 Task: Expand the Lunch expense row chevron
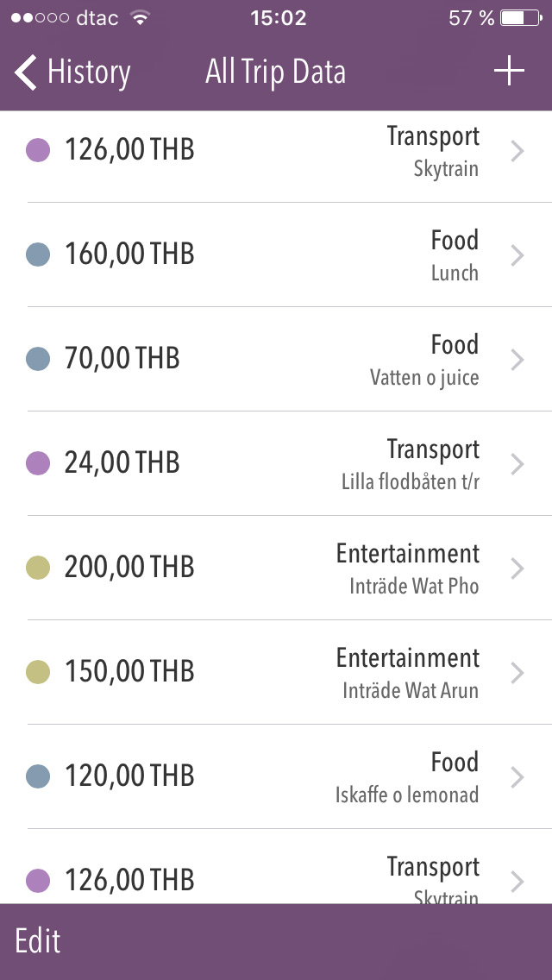(x=517, y=254)
